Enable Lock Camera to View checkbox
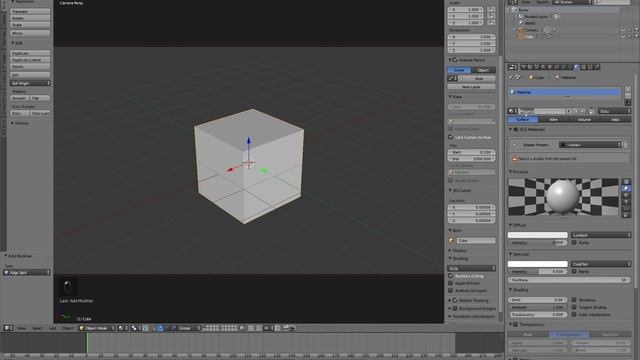 [451, 137]
